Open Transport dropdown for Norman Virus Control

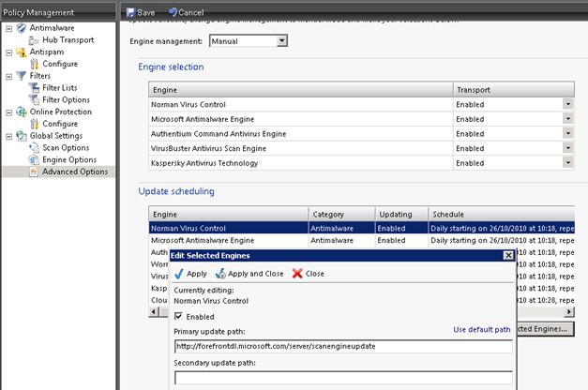[567, 104]
